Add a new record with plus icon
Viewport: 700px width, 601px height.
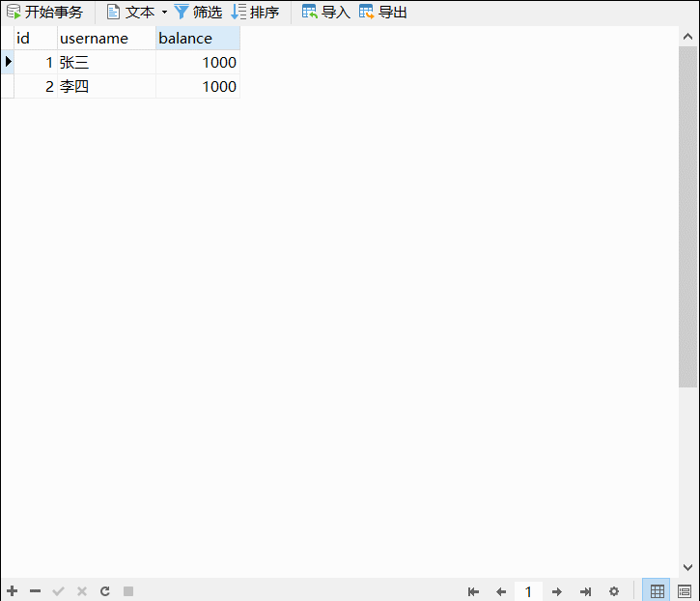[x=12, y=591]
